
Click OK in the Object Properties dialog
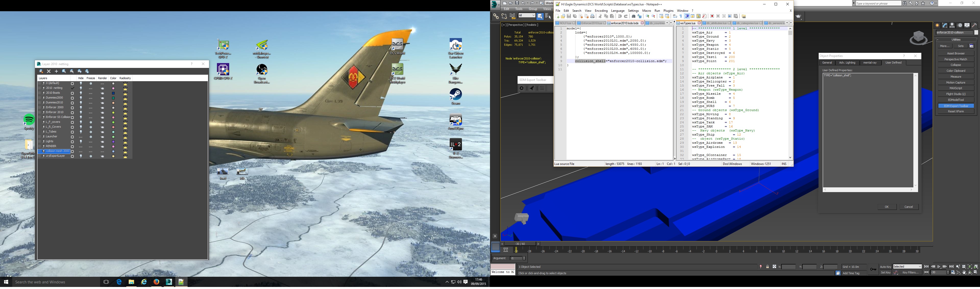887,207
